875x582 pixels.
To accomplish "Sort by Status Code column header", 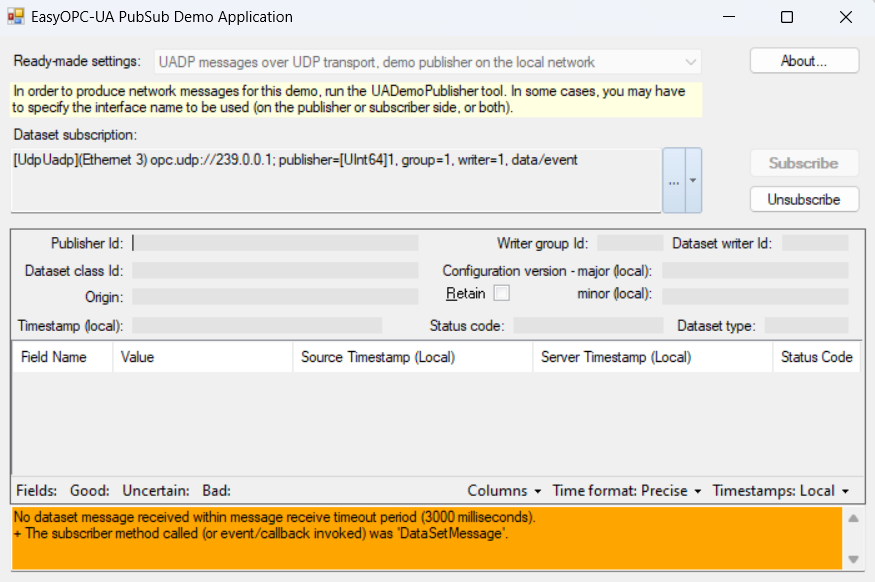I will click(817, 357).
